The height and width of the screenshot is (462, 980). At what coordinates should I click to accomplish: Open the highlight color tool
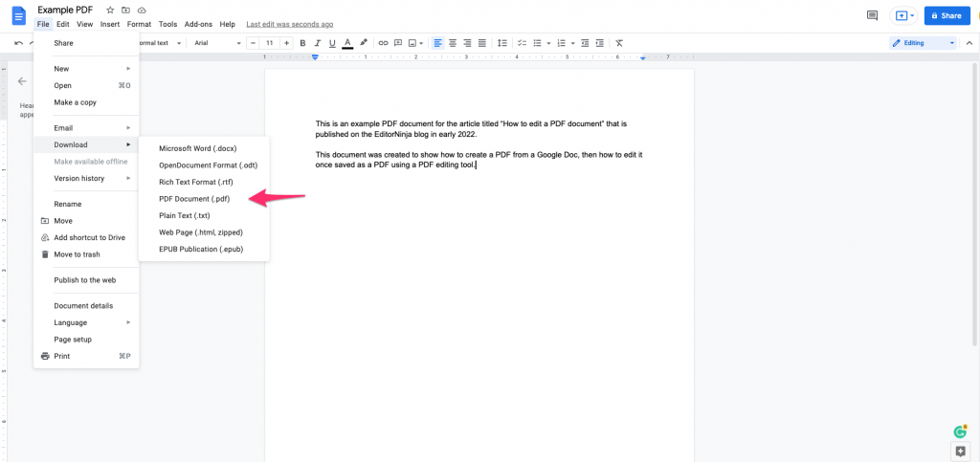(363, 43)
